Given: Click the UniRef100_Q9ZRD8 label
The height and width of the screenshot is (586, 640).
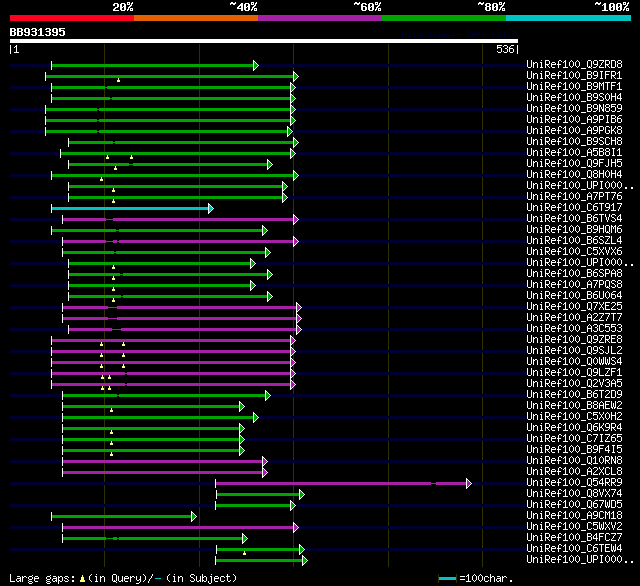Looking at the screenshot, I should coord(574,64).
